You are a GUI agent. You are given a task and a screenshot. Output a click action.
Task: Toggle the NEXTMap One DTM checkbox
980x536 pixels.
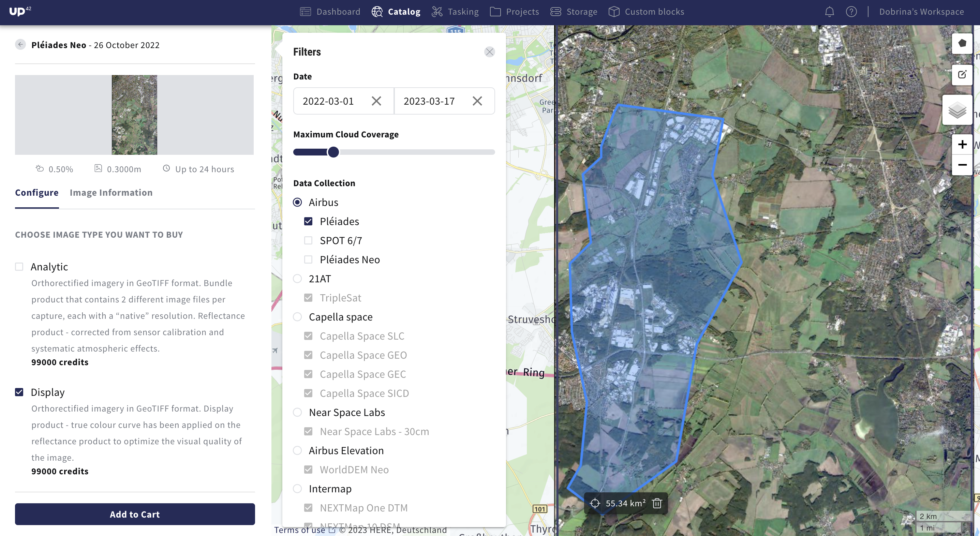coord(308,508)
